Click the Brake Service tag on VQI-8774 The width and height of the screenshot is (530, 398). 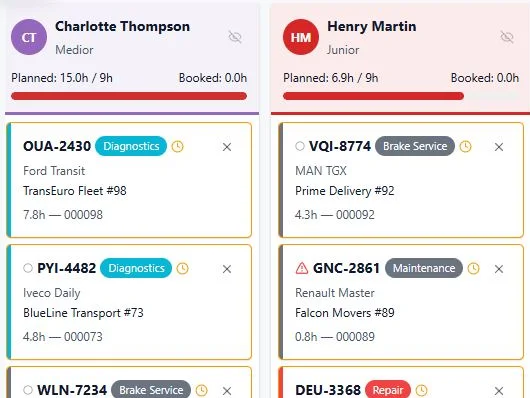tap(415, 146)
